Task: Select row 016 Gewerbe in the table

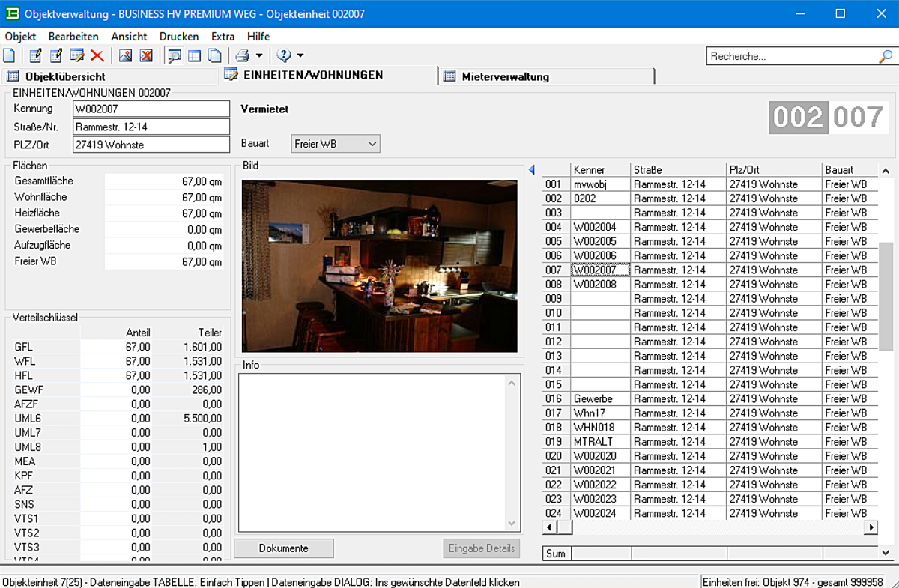Action: click(593, 399)
